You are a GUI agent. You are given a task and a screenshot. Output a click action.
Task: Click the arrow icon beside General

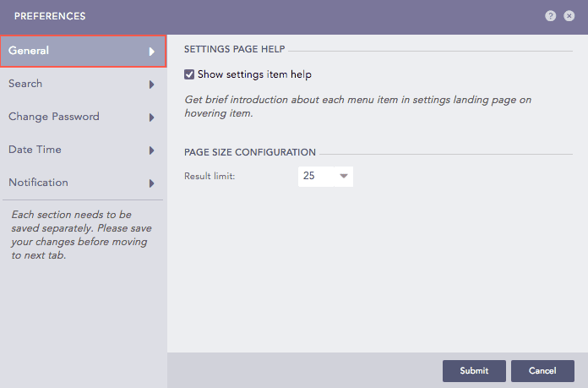[152, 51]
